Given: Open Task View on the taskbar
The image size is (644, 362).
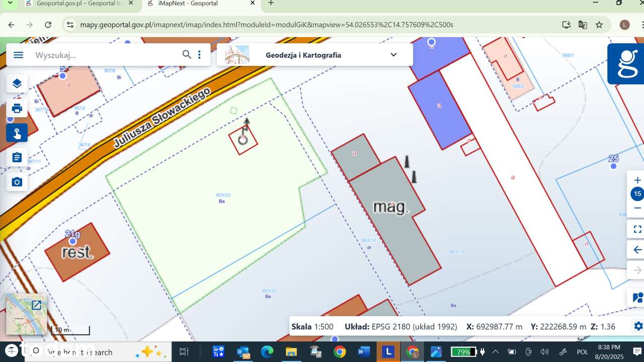Looking at the screenshot, I should pos(184,351).
